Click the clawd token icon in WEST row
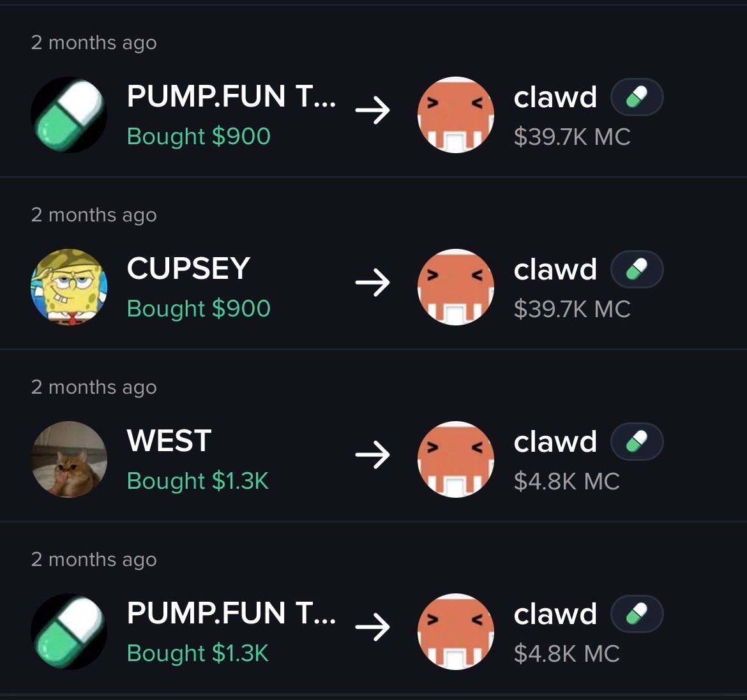This screenshot has height=700, width=747. [x=456, y=459]
